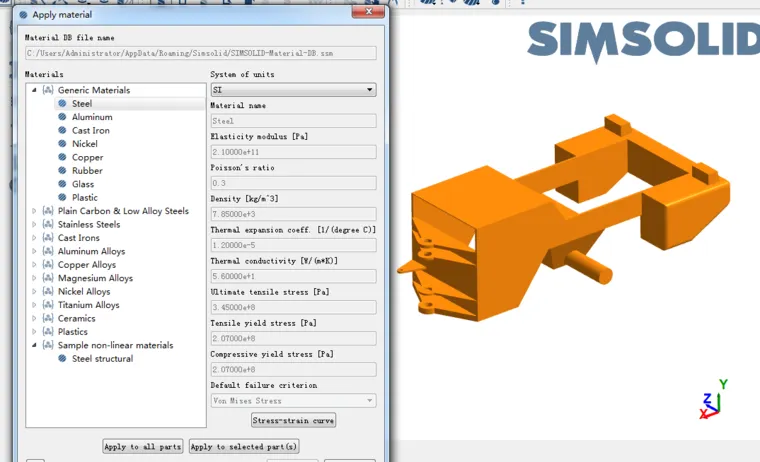
Task: Expand the Titanium Alloys group
Action: pos(34,305)
